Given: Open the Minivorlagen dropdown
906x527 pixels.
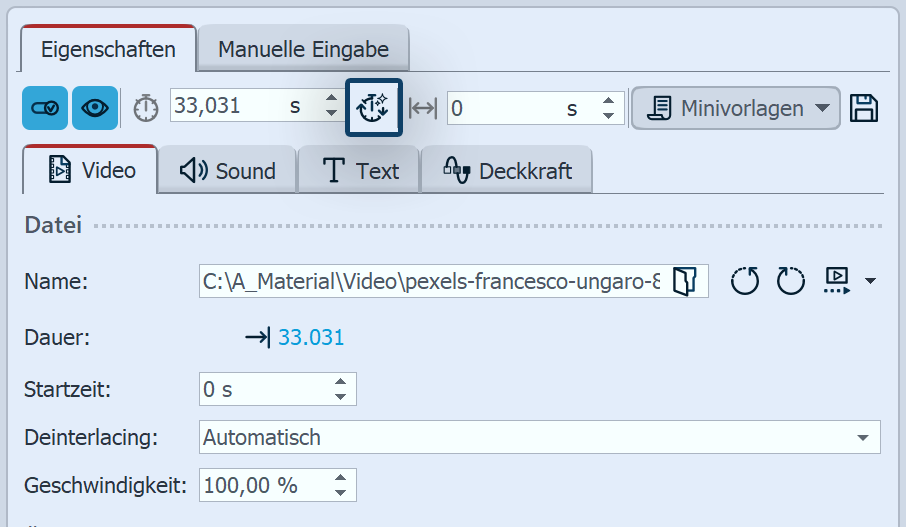Looking at the screenshot, I should point(735,108).
